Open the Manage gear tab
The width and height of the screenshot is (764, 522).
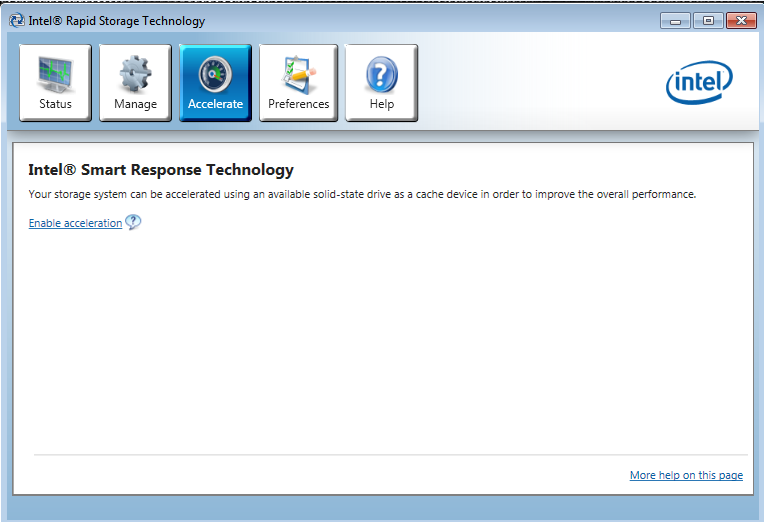coord(135,82)
